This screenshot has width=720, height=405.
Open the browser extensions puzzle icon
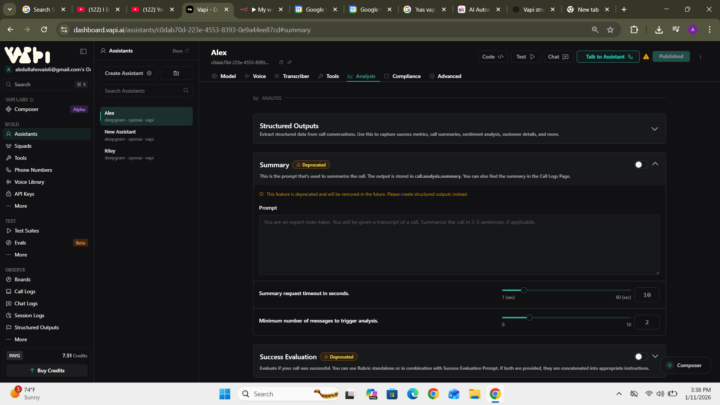point(634,30)
